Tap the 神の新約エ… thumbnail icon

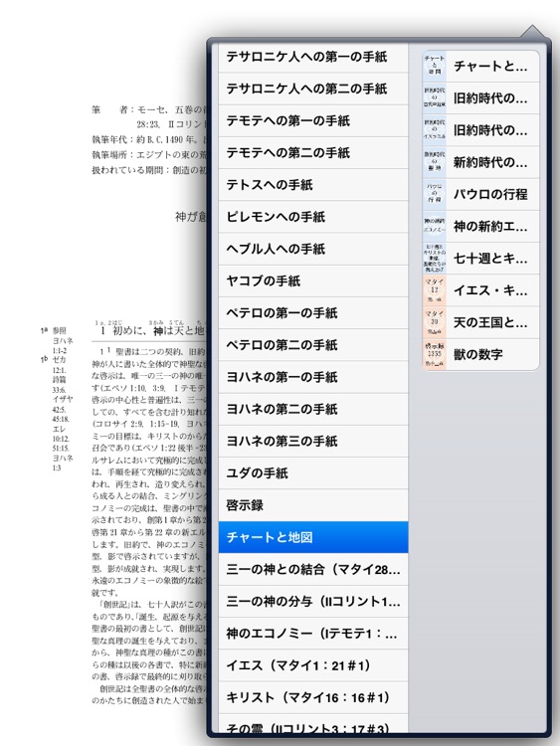pos(434,226)
